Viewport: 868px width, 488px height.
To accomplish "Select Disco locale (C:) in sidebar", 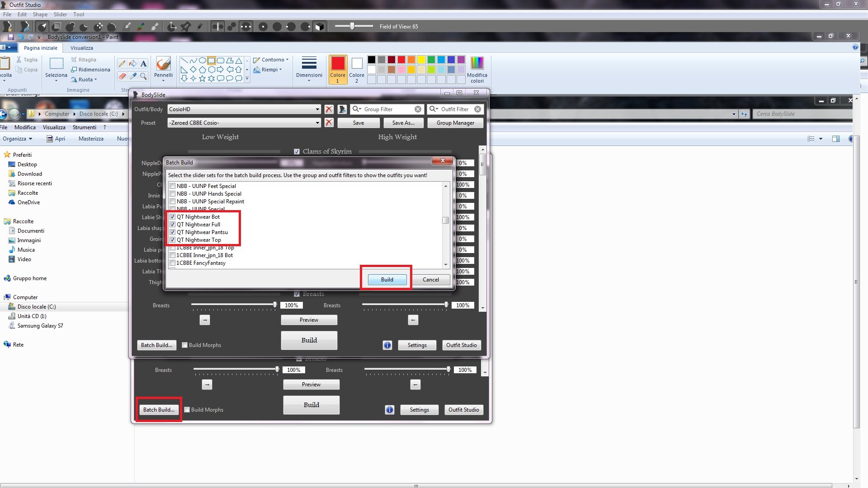I will coord(37,307).
